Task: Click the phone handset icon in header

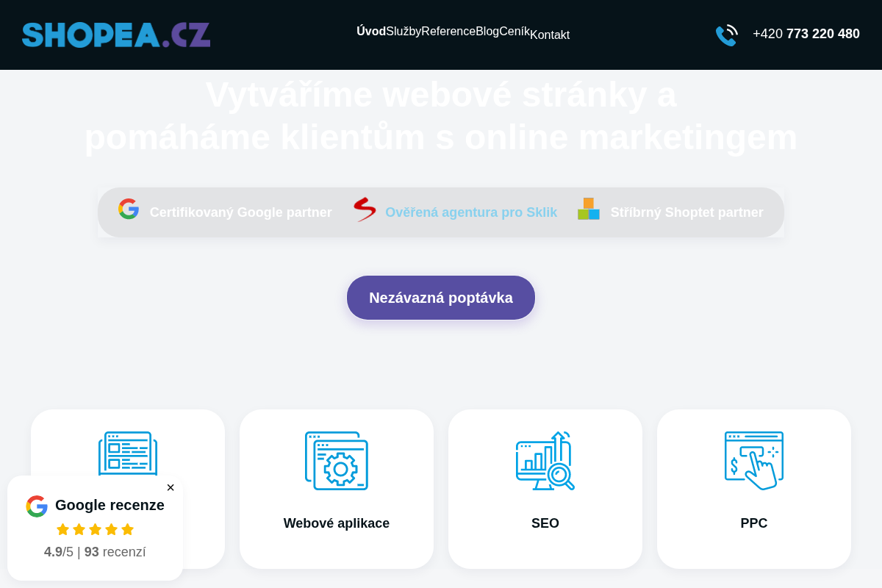Action: pos(726,35)
